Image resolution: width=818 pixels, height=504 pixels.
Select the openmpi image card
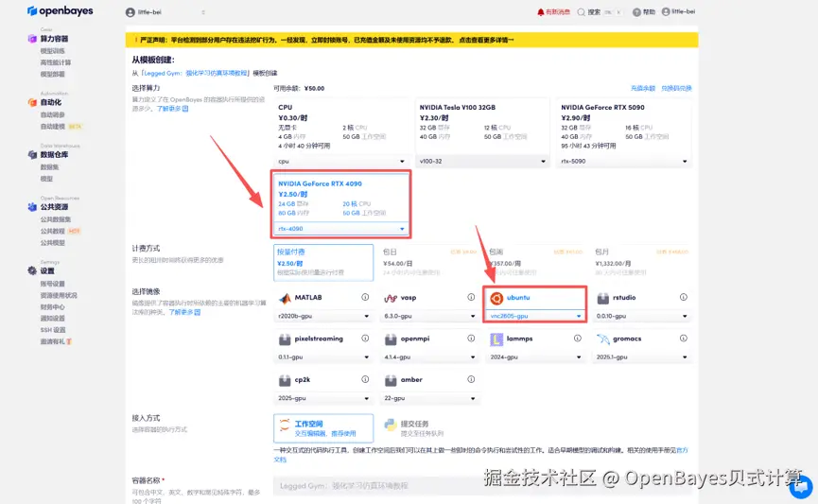pos(429,347)
